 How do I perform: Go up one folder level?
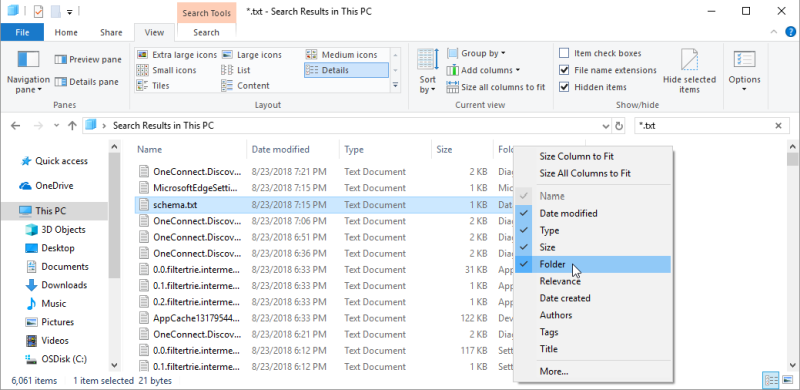point(72,126)
